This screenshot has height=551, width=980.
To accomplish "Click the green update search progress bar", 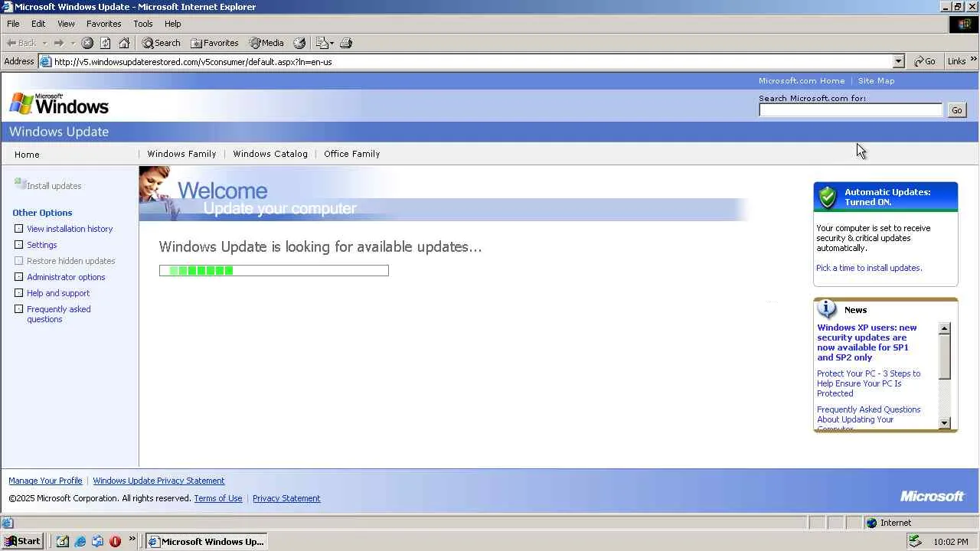I will click(x=274, y=270).
